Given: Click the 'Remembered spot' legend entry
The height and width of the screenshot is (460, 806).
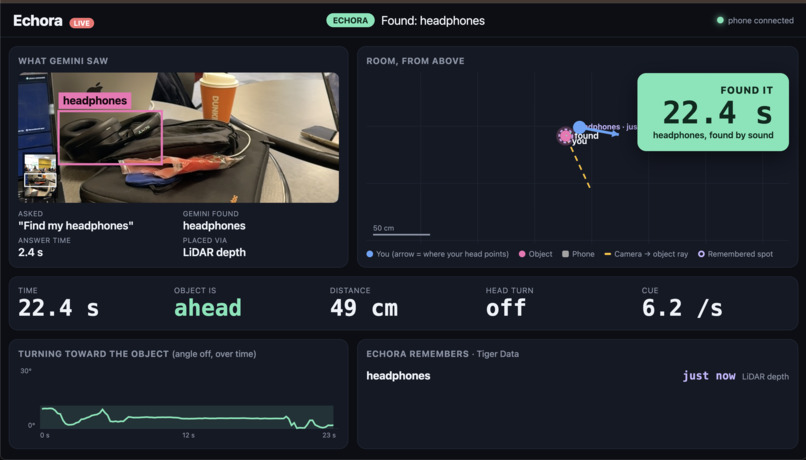Looking at the screenshot, I should click(735, 254).
